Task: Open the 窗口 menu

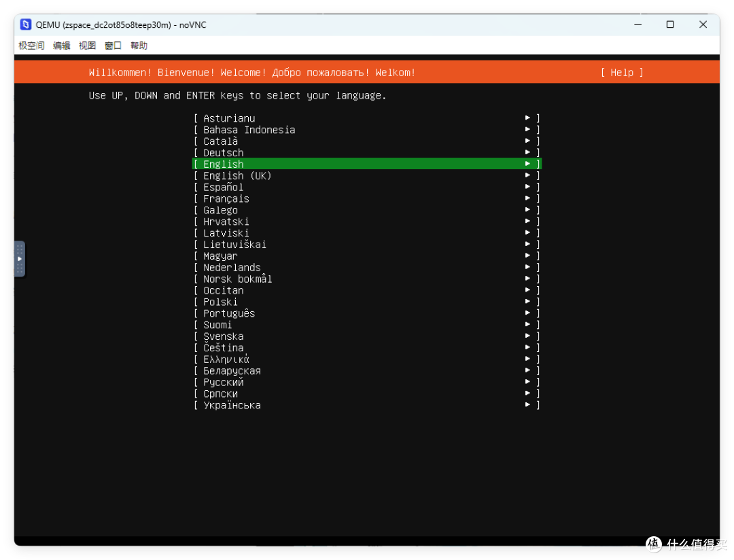Action: [x=112, y=46]
